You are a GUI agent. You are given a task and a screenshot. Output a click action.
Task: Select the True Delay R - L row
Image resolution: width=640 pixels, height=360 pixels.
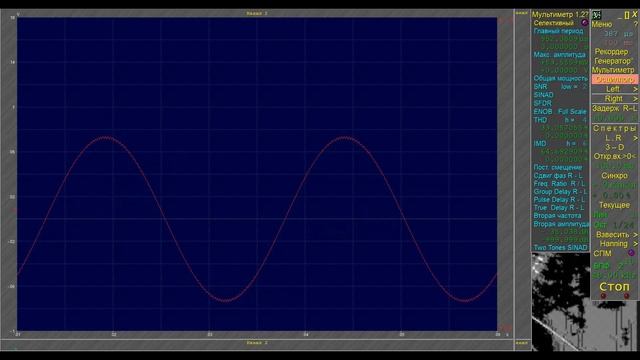click(559, 208)
